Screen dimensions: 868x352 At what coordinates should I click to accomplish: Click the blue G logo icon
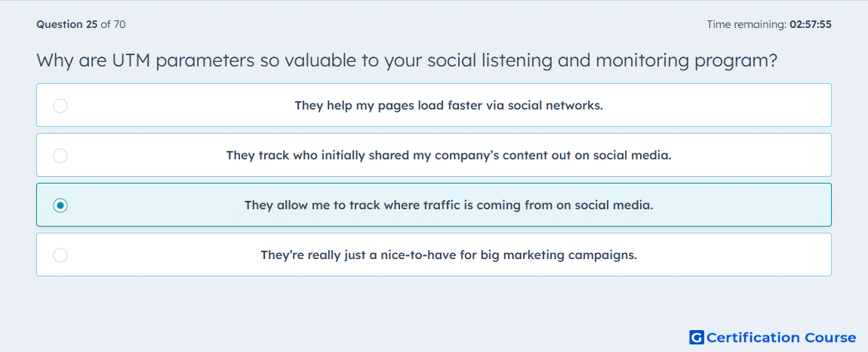tap(697, 337)
